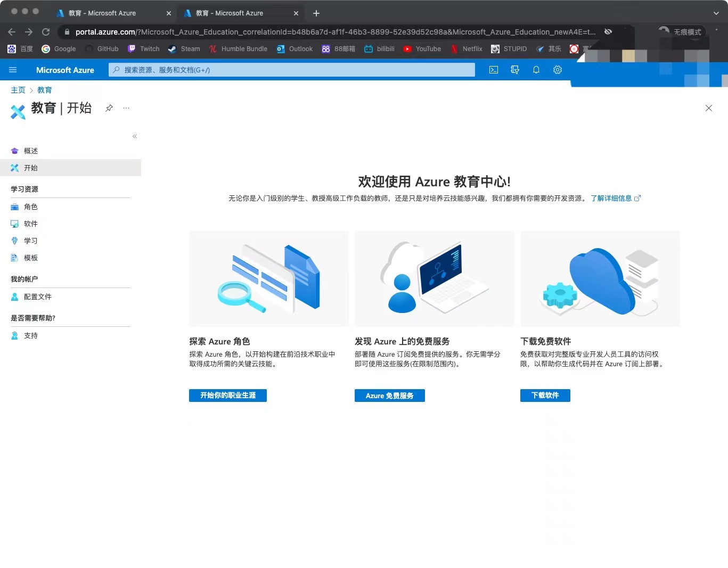
Task: Click the Microsoft Azure logo text
Action: click(x=65, y=70)
